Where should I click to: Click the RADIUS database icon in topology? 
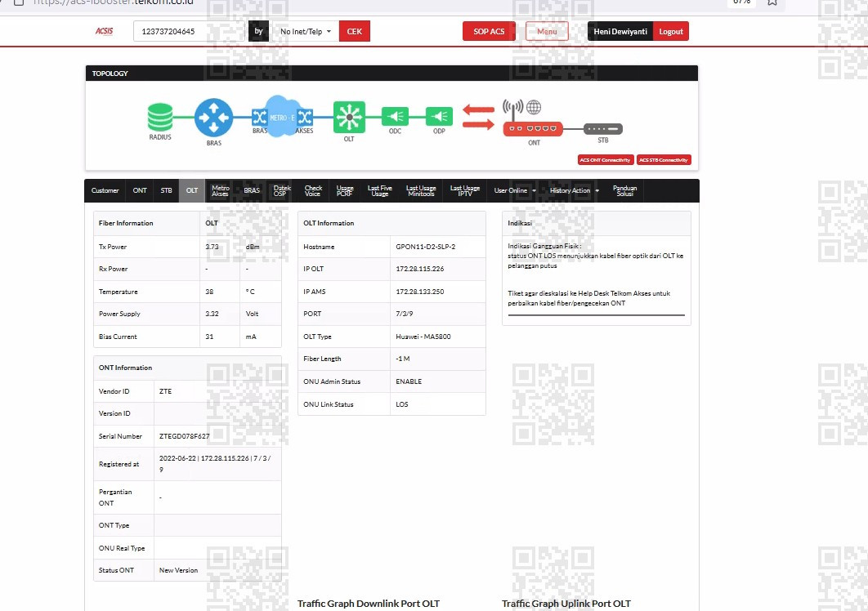tap(160, 118)
